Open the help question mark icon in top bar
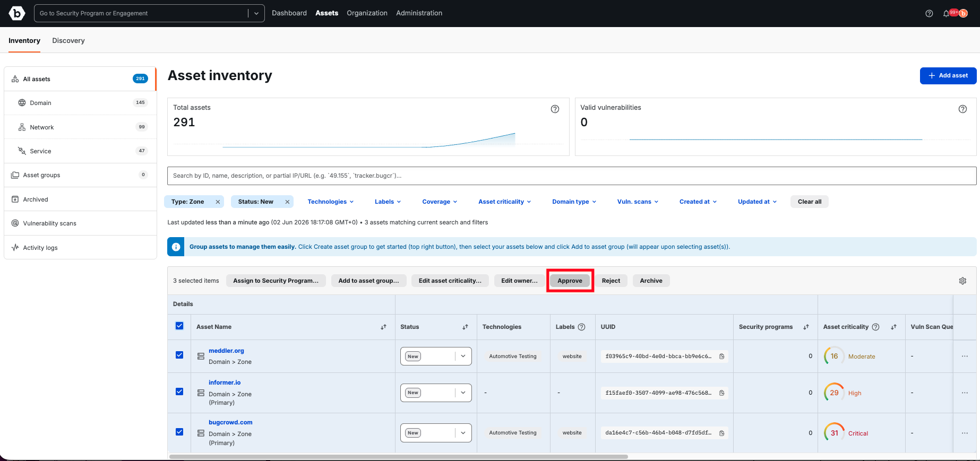980x461 pixels. [929, 13]
